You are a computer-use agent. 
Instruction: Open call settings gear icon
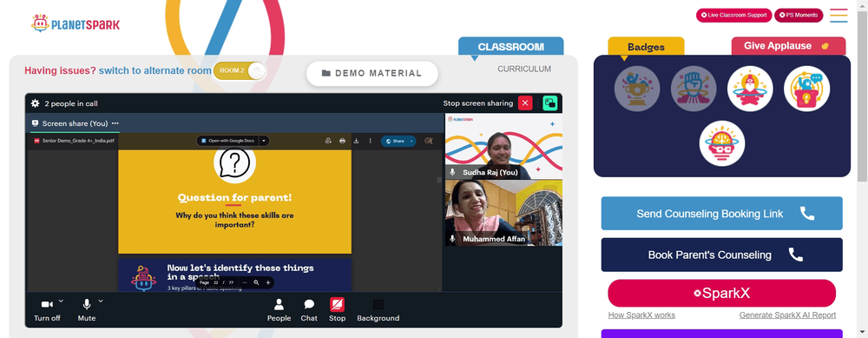point(36,103)
